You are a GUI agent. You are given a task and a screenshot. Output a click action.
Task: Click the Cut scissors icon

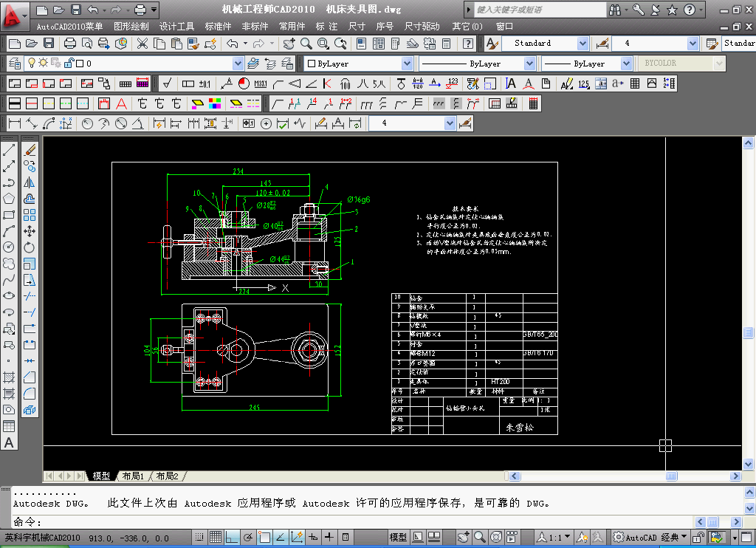pos(142,44)
